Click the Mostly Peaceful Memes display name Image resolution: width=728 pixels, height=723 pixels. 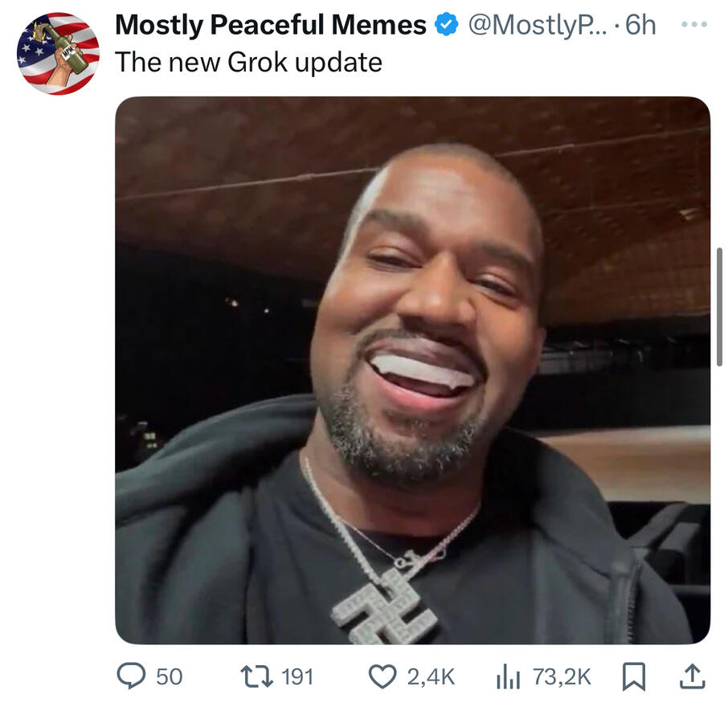(271, 26)
